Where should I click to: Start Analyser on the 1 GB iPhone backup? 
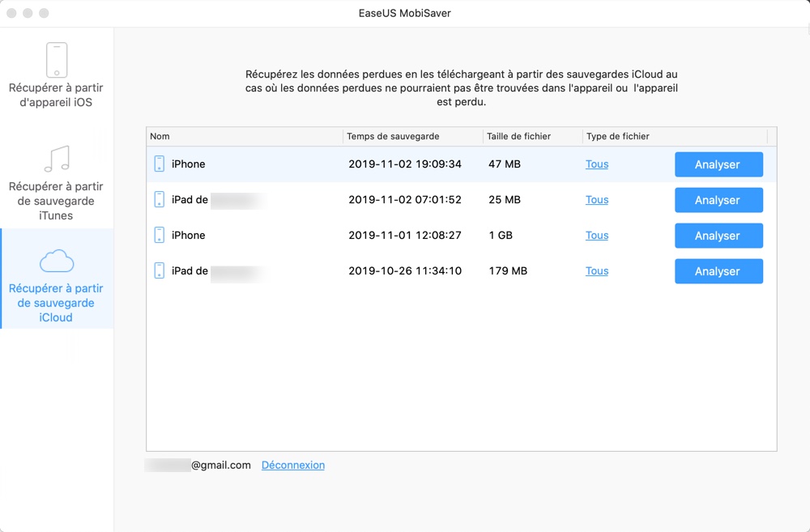click(718, 236)
